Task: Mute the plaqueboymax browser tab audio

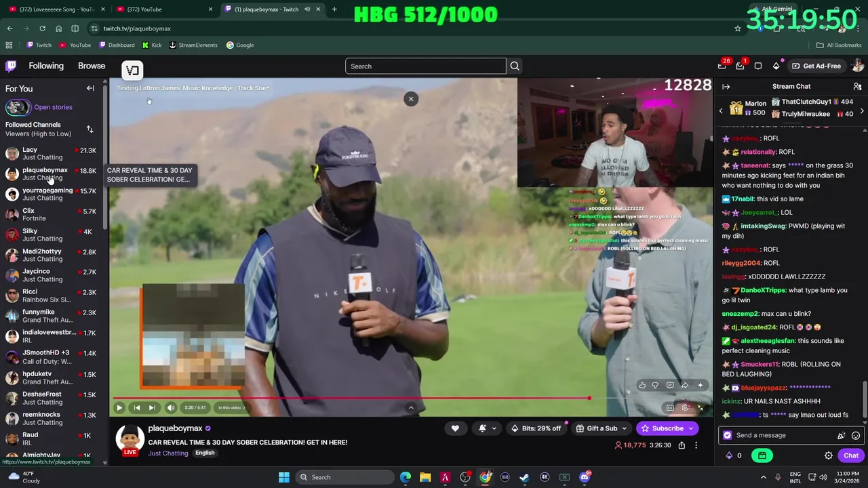Action: point(307,9)
